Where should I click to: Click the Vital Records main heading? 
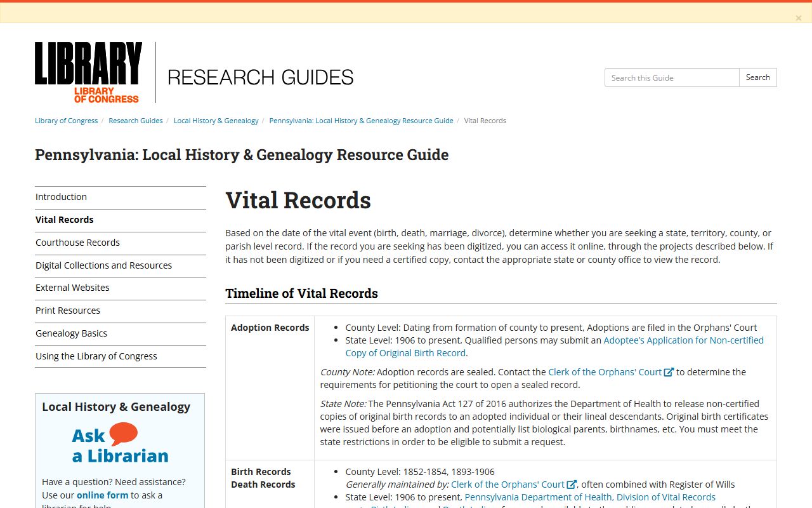(x=298, y=200)
